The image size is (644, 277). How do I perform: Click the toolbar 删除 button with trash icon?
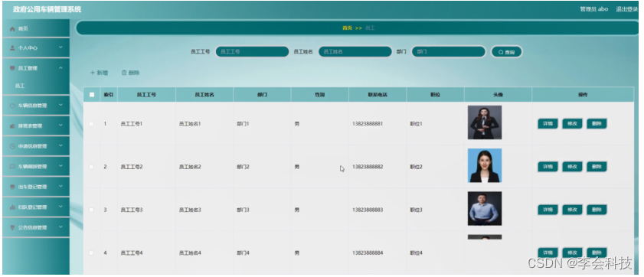[131, 73]
